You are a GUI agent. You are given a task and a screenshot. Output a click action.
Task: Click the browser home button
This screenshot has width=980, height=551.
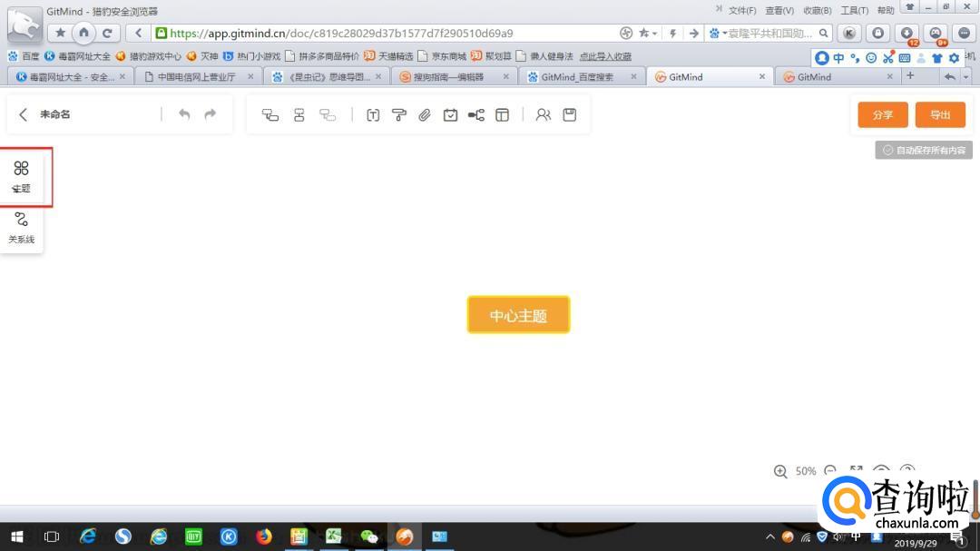pyautogui.click(x=83, y=33)
